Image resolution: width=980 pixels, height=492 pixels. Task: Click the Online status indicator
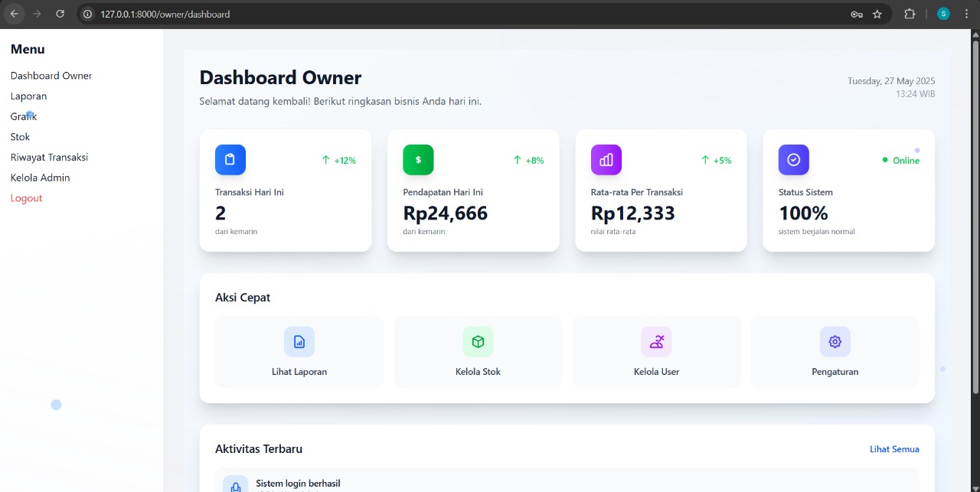tap(900, 160)
